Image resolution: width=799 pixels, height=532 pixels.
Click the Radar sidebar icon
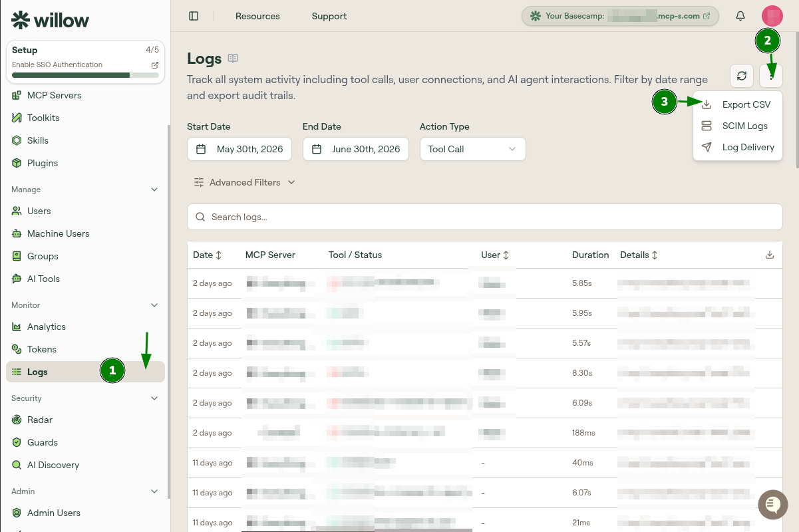(17, 420)
